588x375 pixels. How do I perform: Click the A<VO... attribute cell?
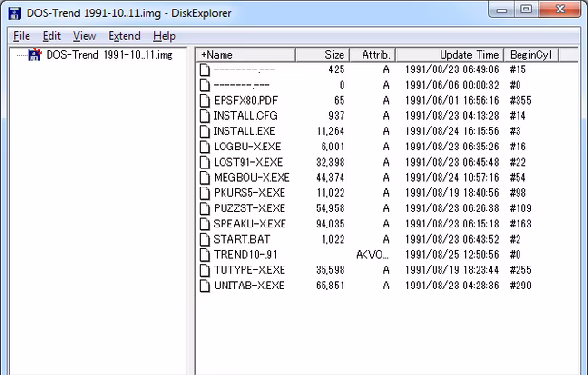coord(372,255)
